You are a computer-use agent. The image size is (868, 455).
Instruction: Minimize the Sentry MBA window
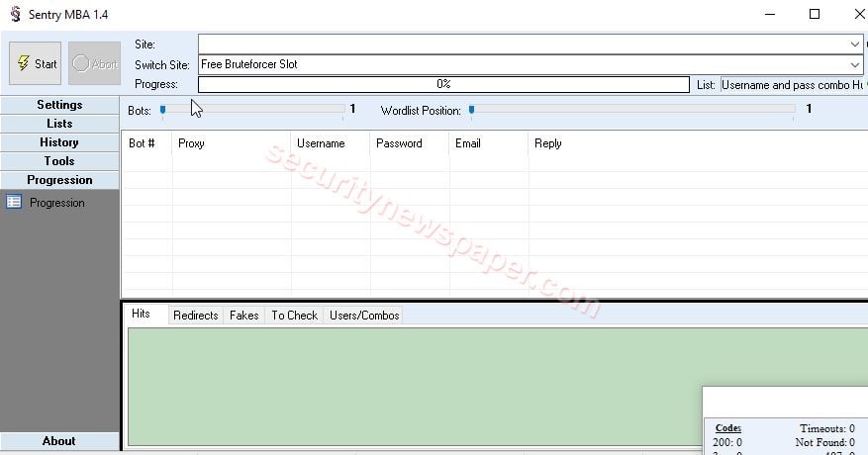pyautogui.click(x=770, y=14)
